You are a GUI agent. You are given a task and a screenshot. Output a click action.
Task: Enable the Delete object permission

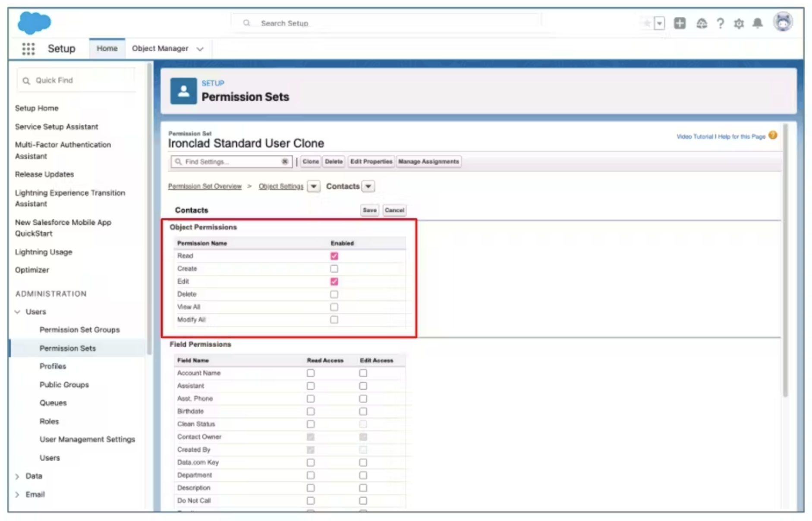coord(334,294)
